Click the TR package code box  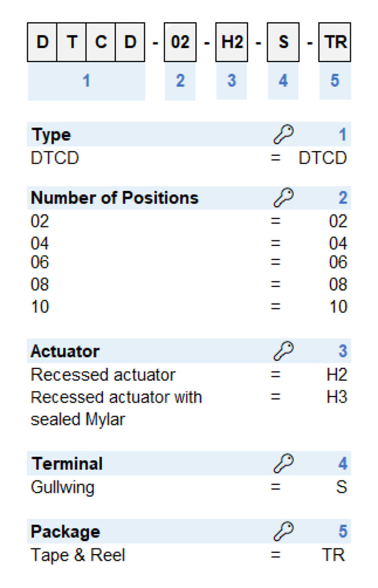tap(335, 42)
